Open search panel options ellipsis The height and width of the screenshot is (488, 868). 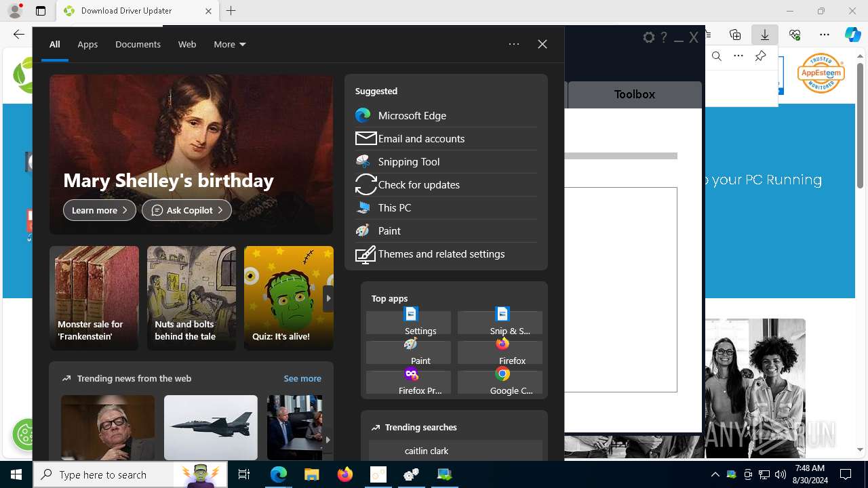click(x=514, y=44)
